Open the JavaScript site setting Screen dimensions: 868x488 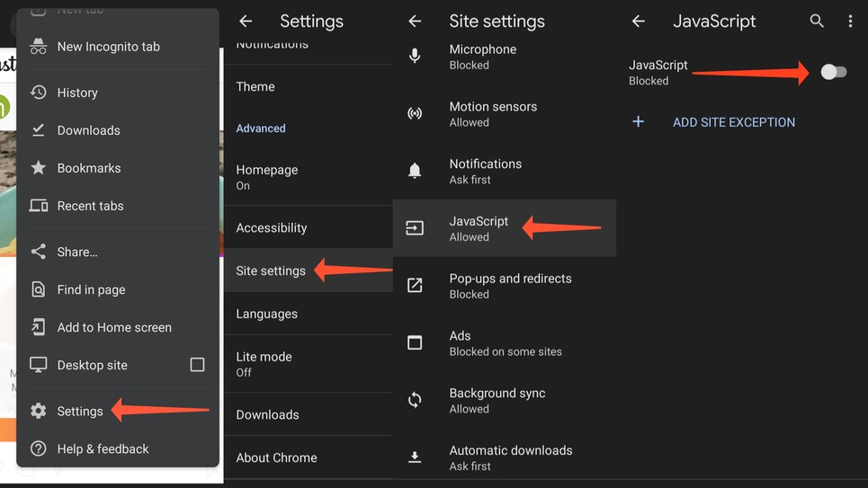(479, 228)
